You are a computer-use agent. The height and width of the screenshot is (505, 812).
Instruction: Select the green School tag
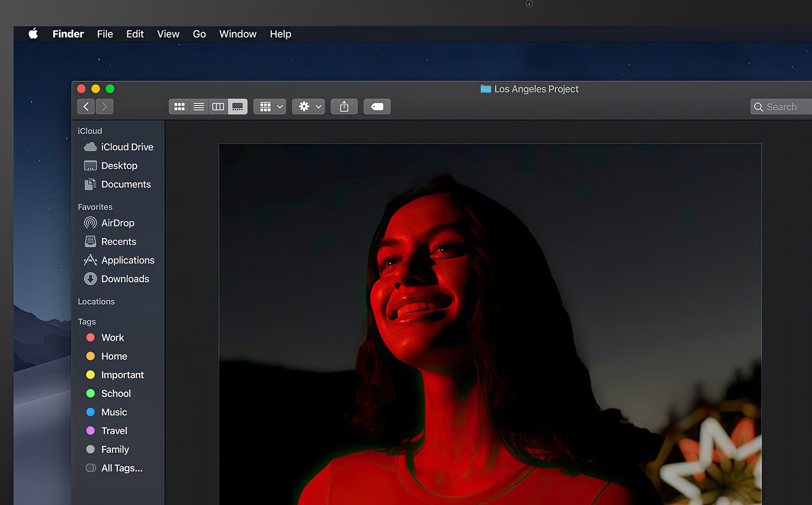tap(115, 393)
